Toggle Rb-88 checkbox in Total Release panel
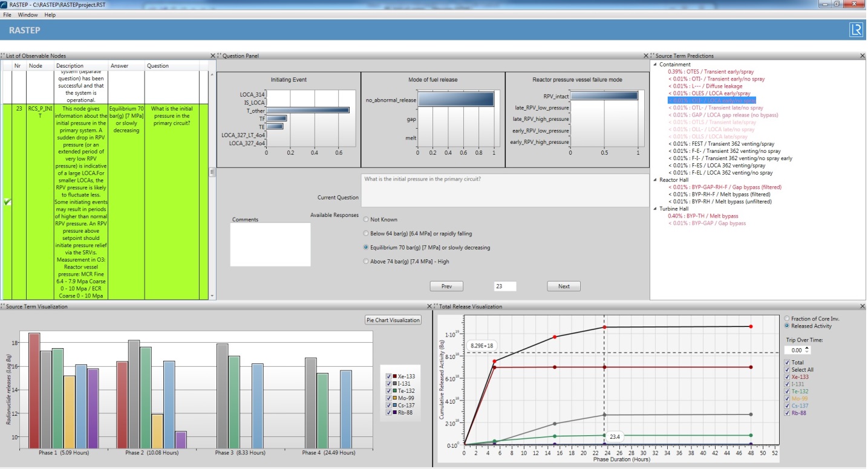 [x=787, y=413]
